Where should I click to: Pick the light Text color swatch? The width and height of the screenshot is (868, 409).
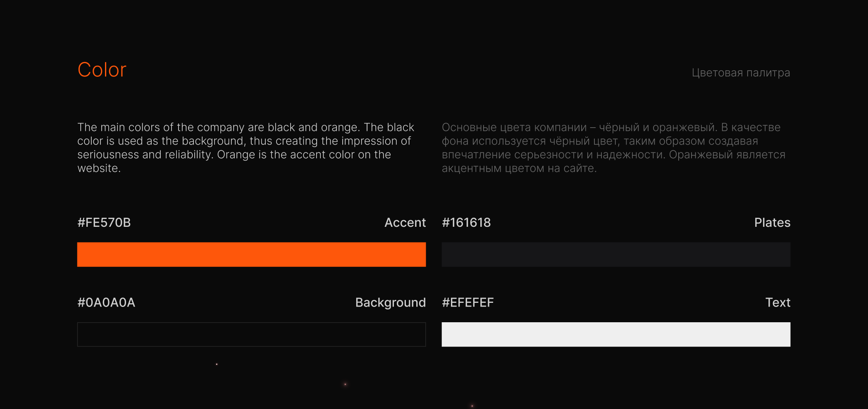616,334
